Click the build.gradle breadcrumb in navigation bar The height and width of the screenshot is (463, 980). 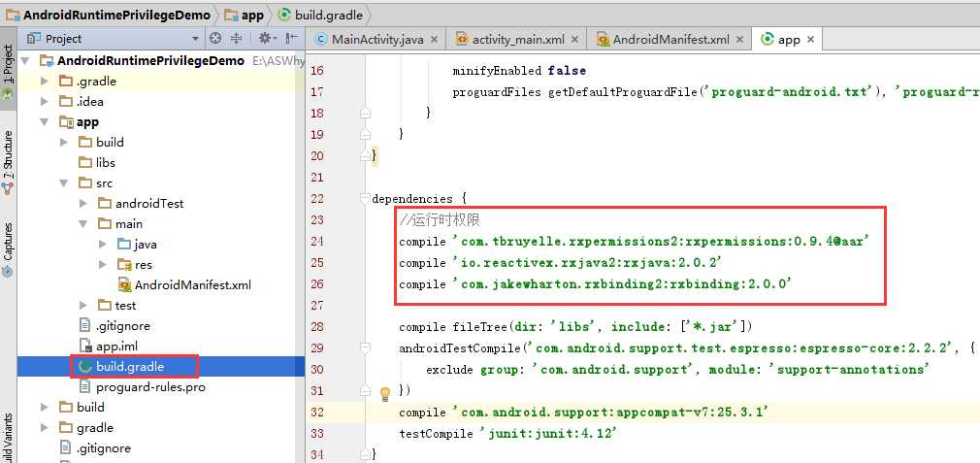[x=320, y=15]
